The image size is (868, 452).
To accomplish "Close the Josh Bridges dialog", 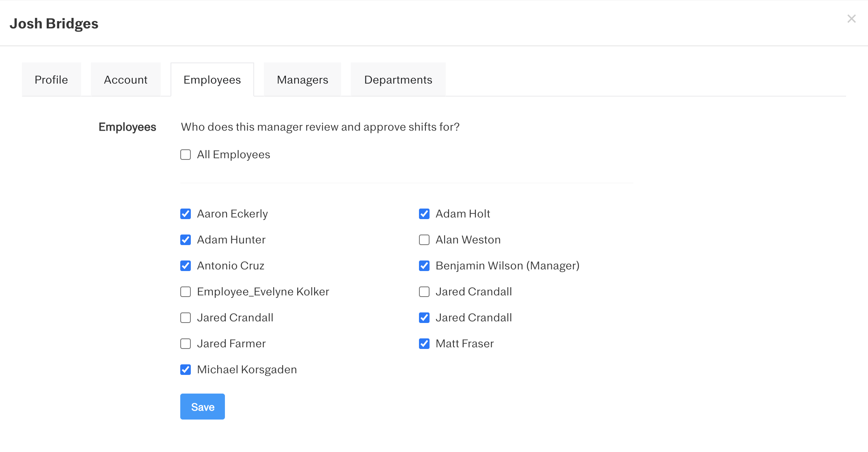I will click(x=851, y=19).
